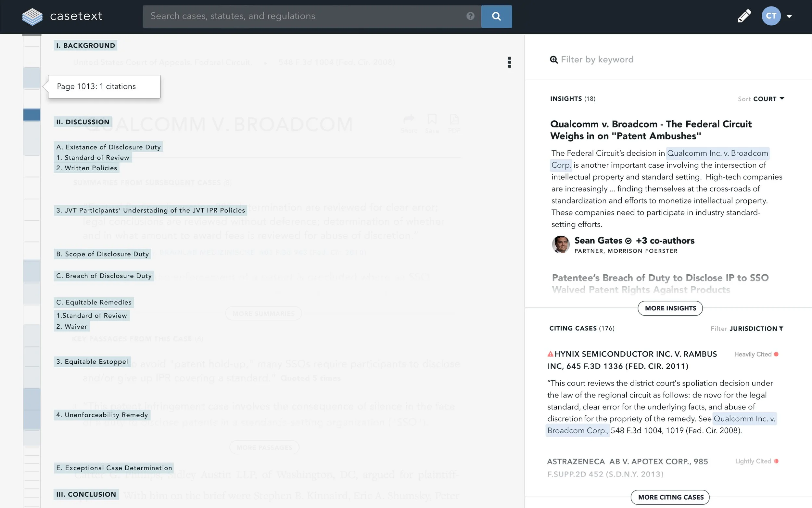Click the MORE CITING CASES button

[670, 497]
